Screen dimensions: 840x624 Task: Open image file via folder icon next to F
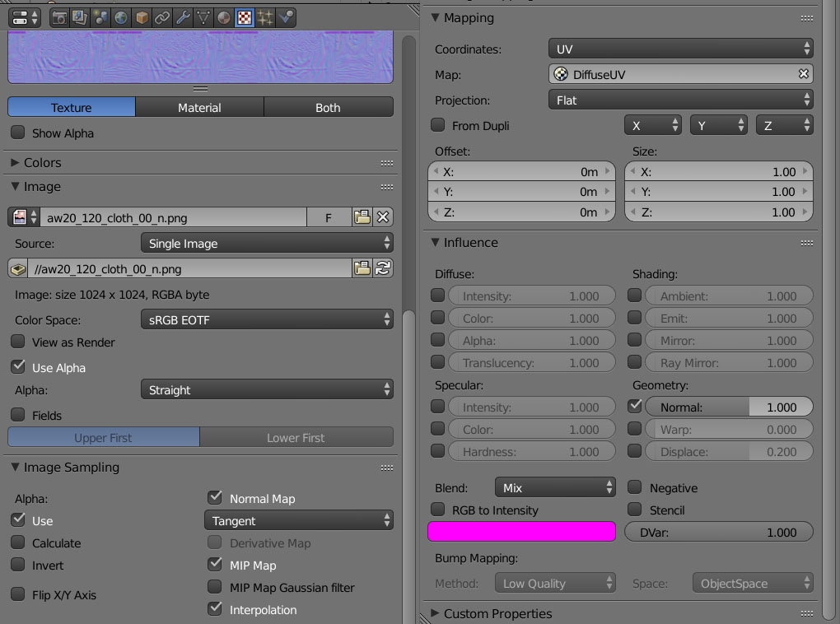tap(362, 217)
